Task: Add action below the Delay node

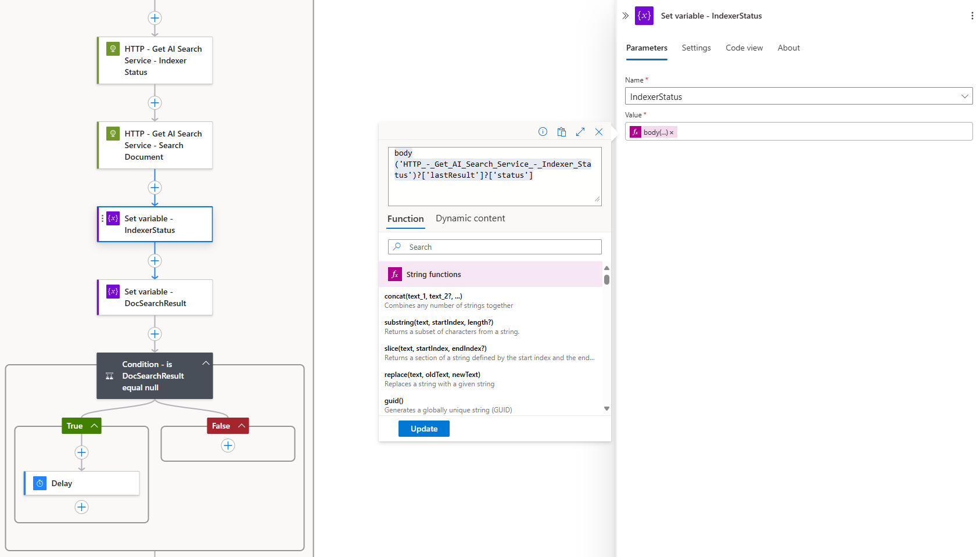Action: [x=81, y=507]
